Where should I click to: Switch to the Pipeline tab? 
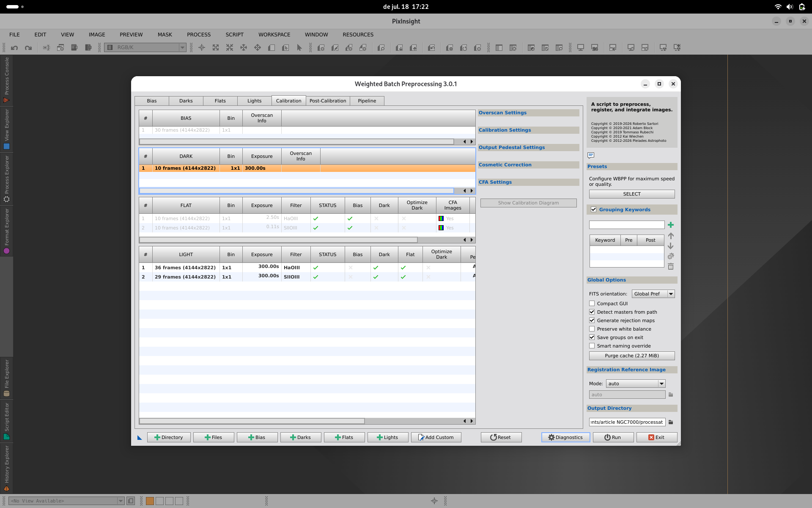point(367,101)
